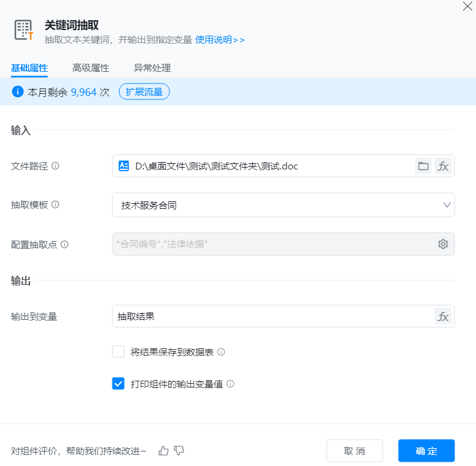This screenshot has width=476, height=466.
Task: Click the 取消 button
Action: [354, 451]
